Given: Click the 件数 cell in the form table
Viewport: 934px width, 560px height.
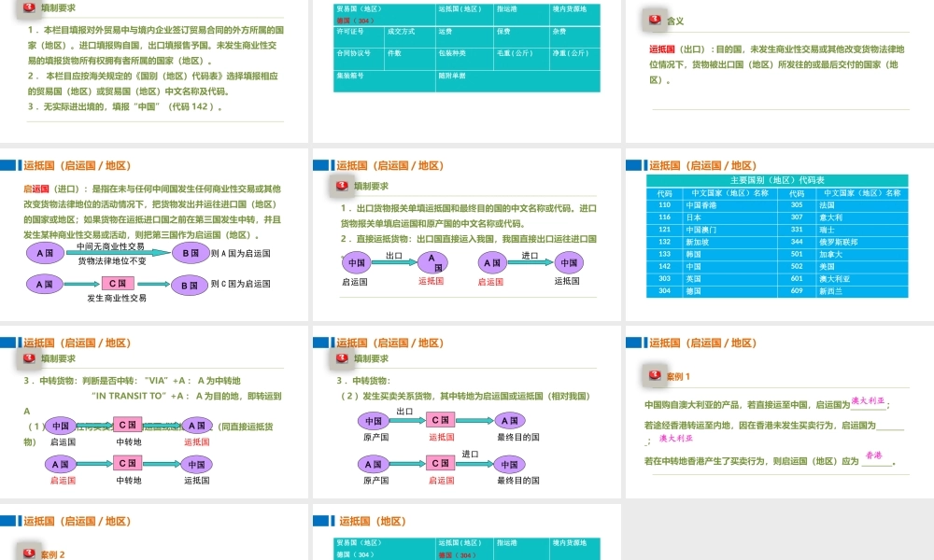Looking at the screenshot, I should coord(410,59).
